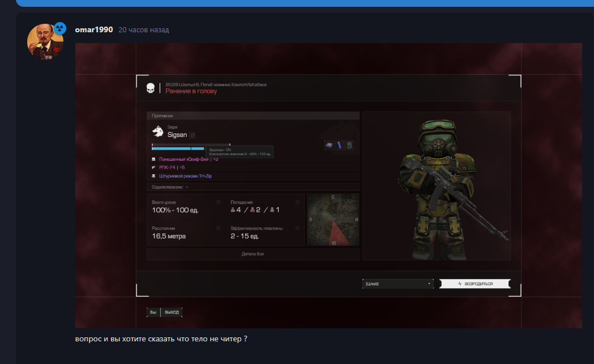Click the Sigsan player name

pos(177,135)
